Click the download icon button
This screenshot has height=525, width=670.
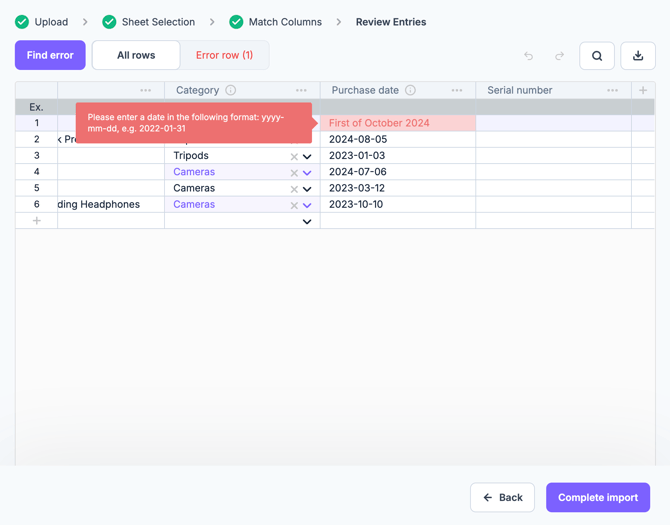638,56
